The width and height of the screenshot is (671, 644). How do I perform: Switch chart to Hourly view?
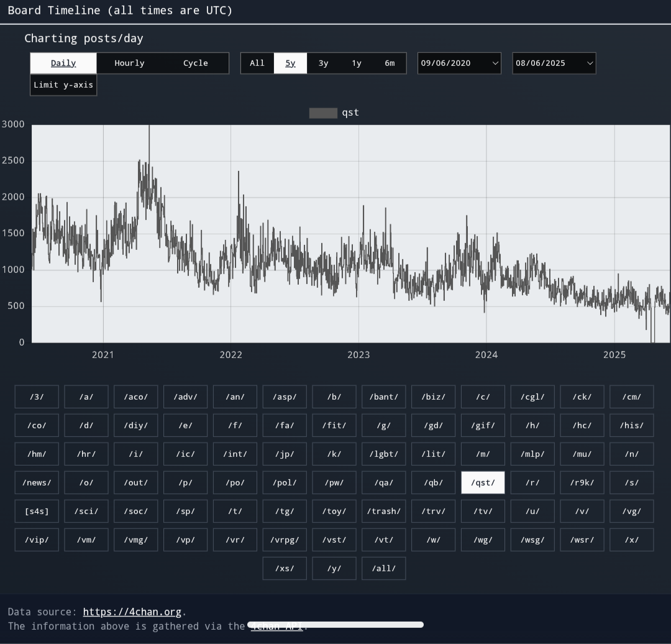(x=129, y=63)
